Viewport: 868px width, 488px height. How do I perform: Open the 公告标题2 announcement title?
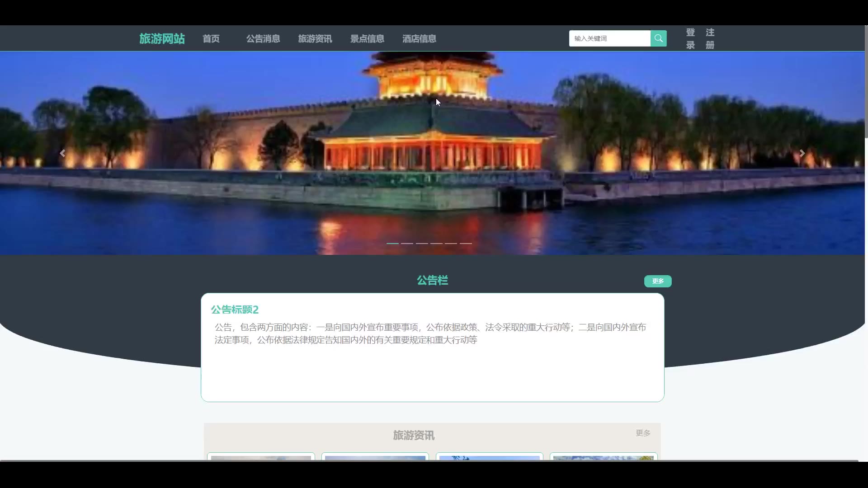235,310
